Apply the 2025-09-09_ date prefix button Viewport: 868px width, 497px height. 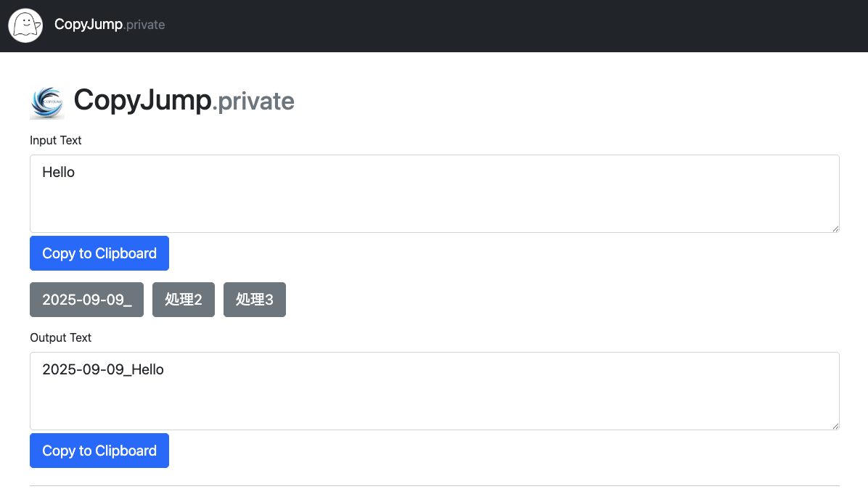[86, 300]
